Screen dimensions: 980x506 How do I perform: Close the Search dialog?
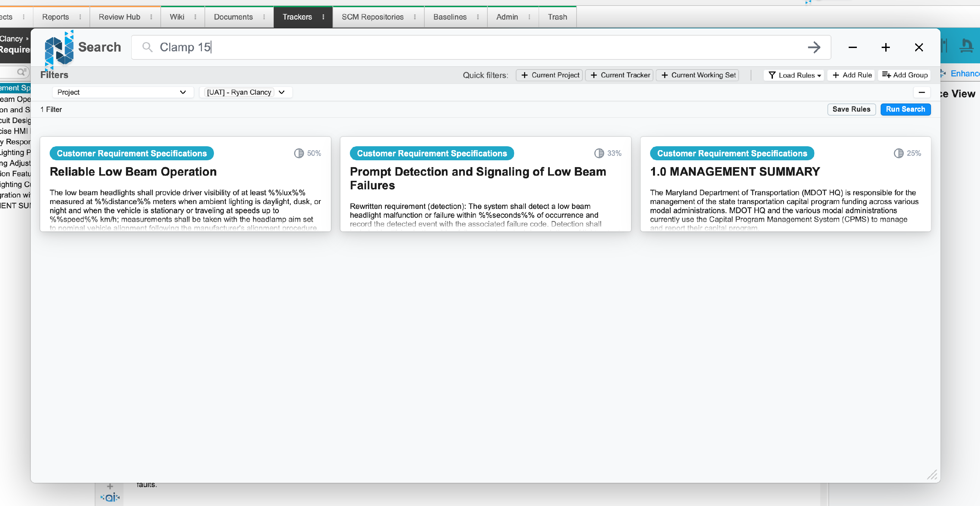919,47
